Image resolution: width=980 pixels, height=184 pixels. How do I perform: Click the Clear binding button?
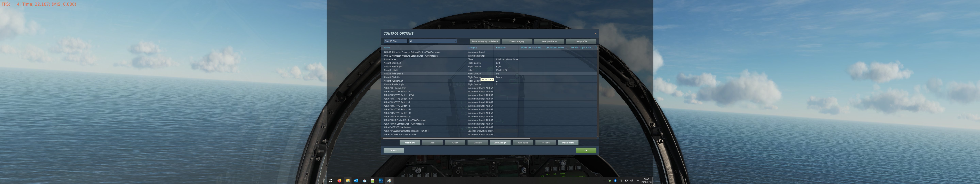(455, 142)
